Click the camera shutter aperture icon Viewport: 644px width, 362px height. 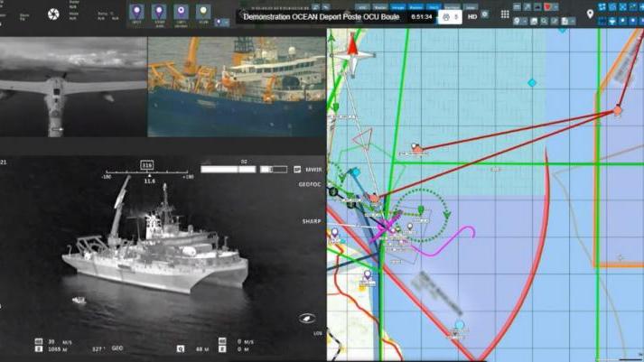click(53, 14)
